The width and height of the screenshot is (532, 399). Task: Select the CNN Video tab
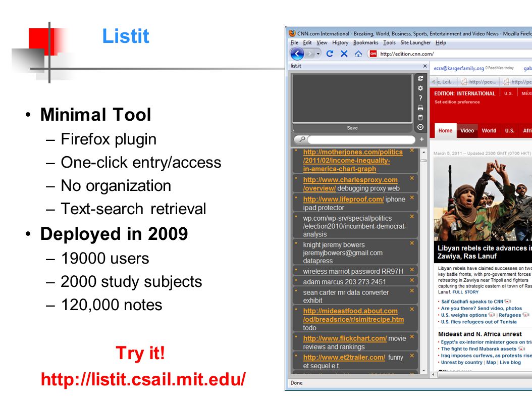tap(467, 131)
